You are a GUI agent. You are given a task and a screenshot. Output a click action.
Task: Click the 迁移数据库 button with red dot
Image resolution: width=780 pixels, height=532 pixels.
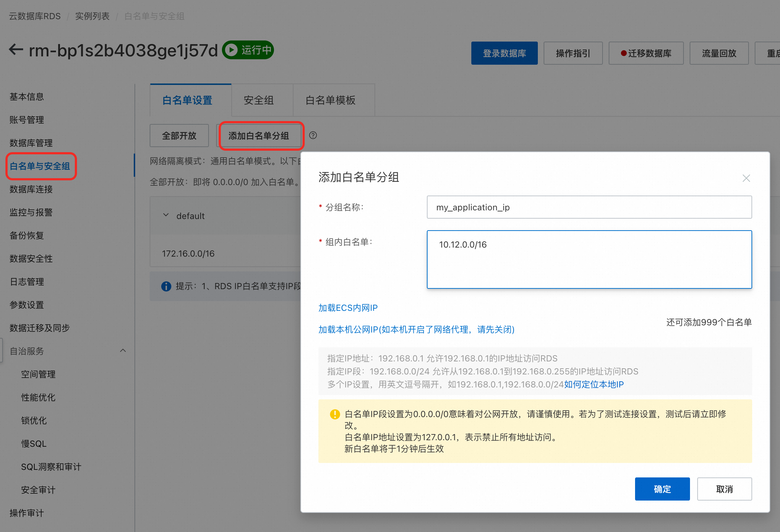point(646,53)
